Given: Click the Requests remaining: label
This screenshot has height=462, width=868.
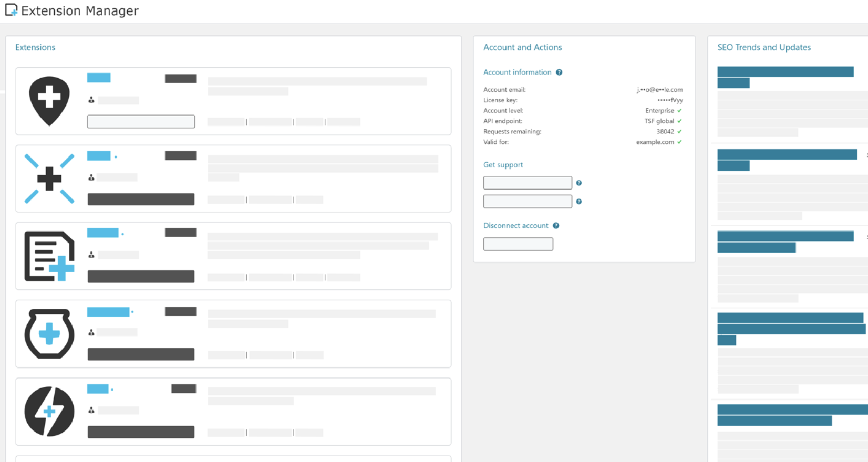Looking at the screenshot, I should 512,132.
